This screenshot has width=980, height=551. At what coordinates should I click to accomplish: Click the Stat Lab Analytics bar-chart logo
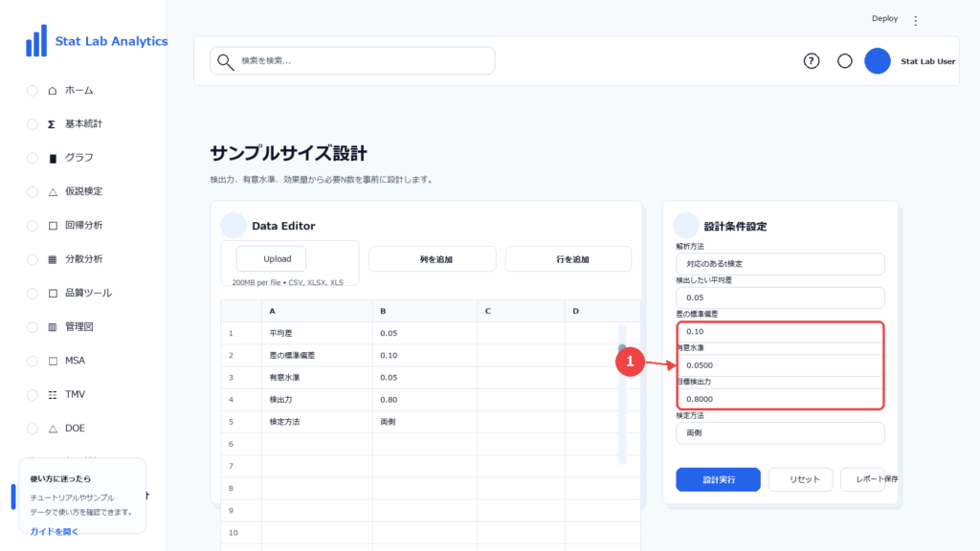coord(36,40)
